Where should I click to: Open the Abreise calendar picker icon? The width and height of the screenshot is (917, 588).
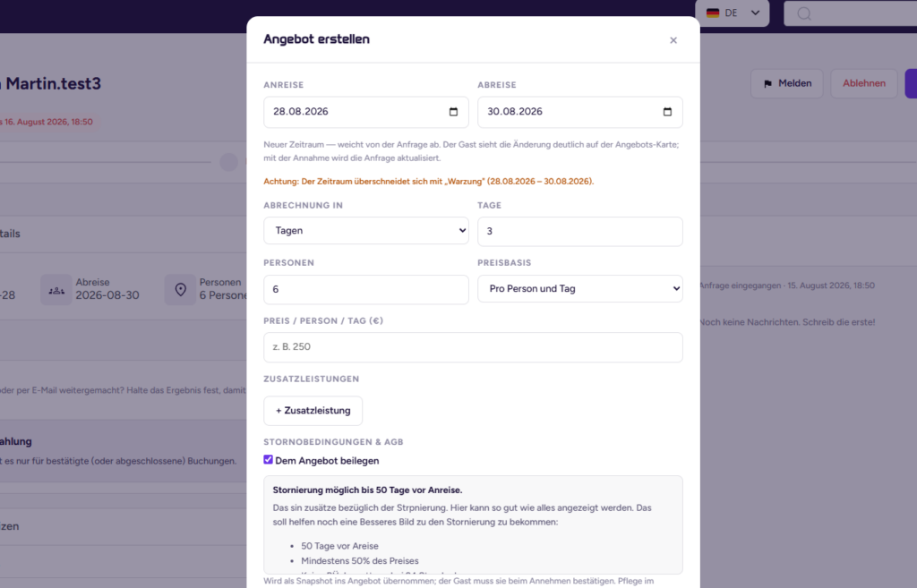pos(667,112)
